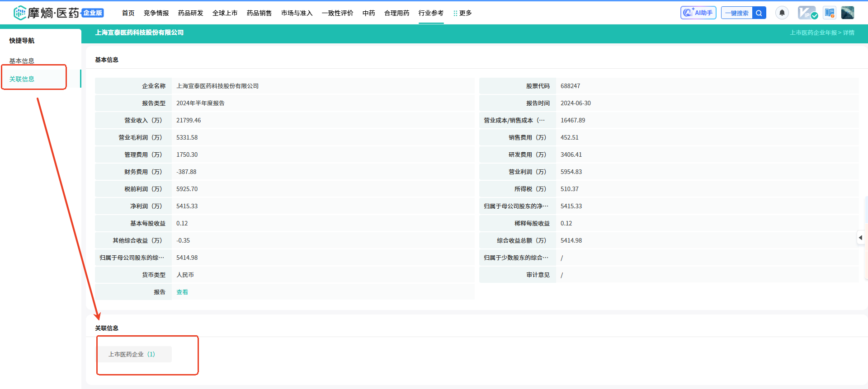868x389 pixels.
Task: Click operating profit value 5954.83
Action: [x=571, y=172]
